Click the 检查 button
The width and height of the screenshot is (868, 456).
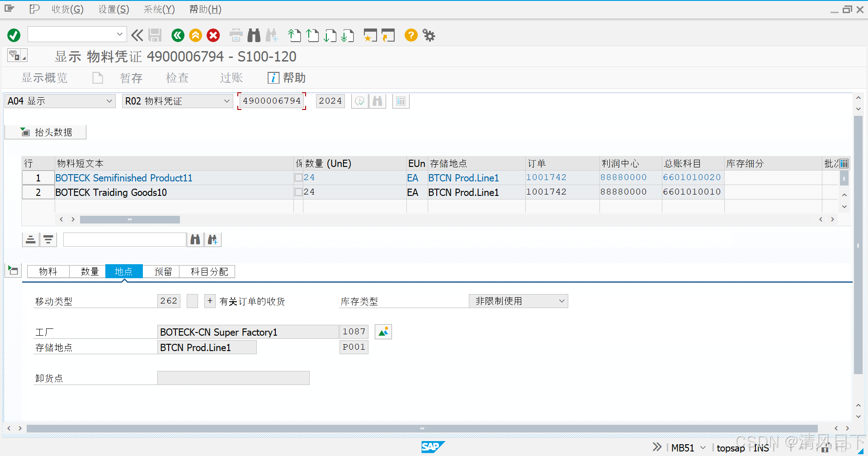pos(177,78)
